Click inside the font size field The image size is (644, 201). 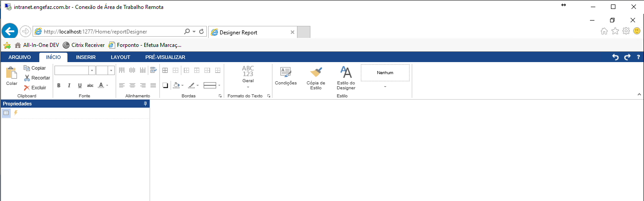(x=102, y=70)
